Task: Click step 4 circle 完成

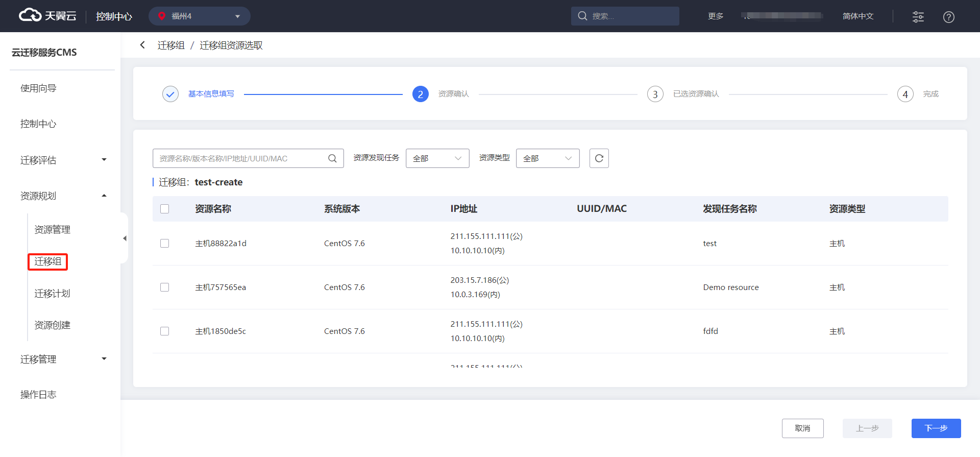Action: click(x=905, y=94)
